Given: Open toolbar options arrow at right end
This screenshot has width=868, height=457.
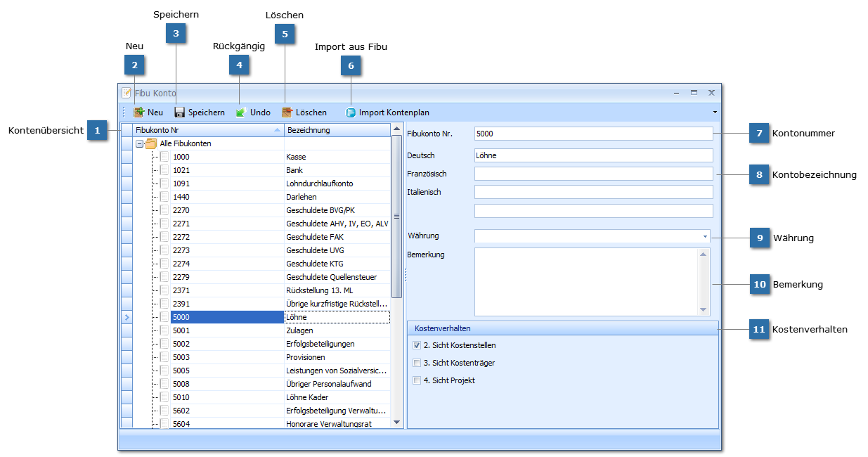Looking at the screenshot, I should pyautogui.click(x=715, y=112).
